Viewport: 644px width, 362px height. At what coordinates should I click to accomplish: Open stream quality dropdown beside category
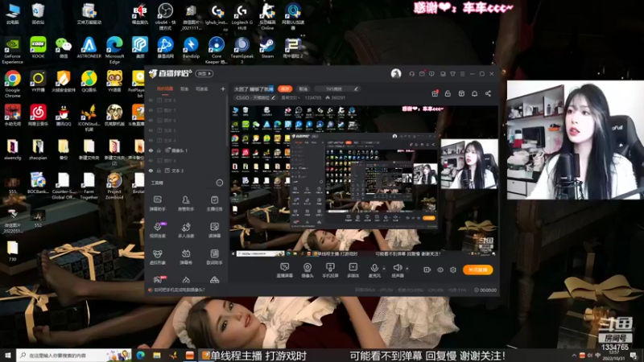tap(291, 97)
